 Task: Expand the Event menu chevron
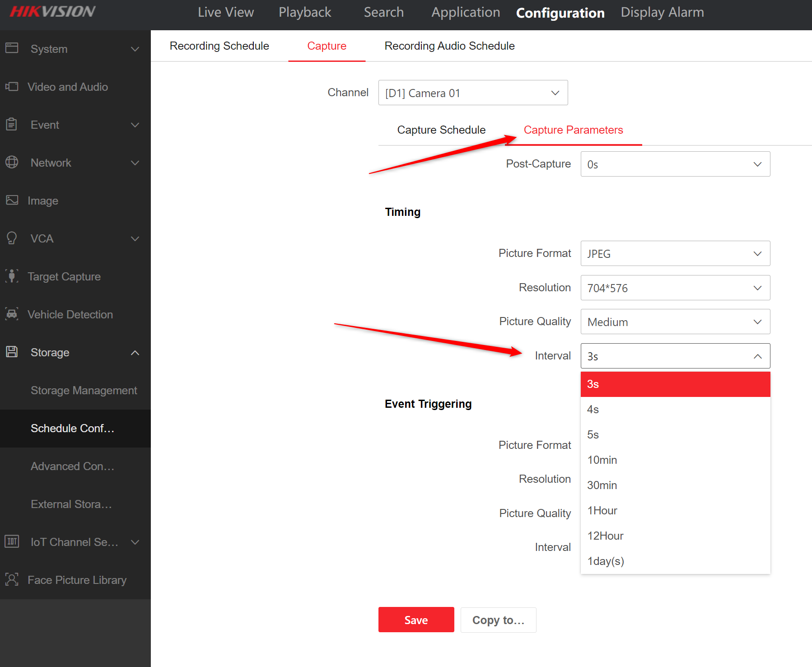pyautogui.click(x=135, y=125)
